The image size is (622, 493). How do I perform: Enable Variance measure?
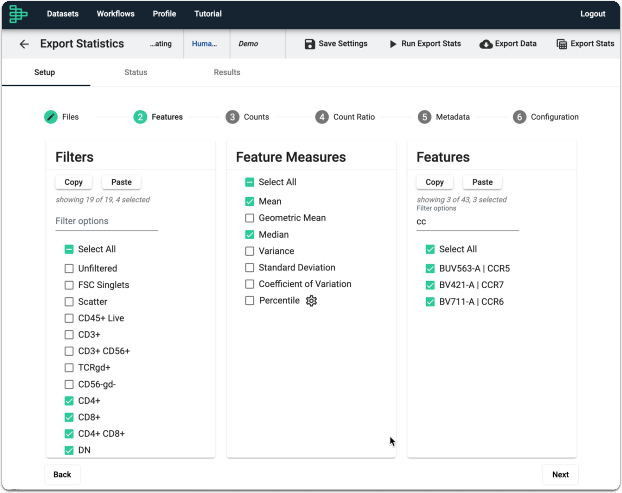(250, 251)
